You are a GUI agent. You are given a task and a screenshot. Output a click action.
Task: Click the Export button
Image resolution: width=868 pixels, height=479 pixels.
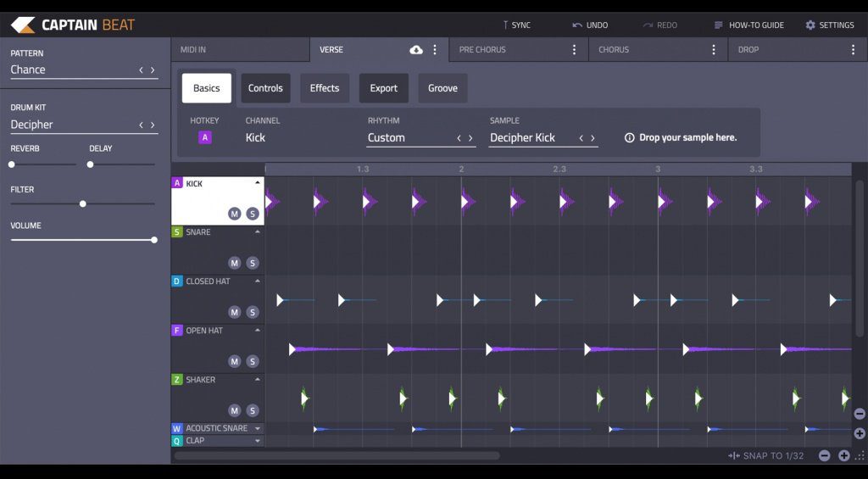pos(384,88)
